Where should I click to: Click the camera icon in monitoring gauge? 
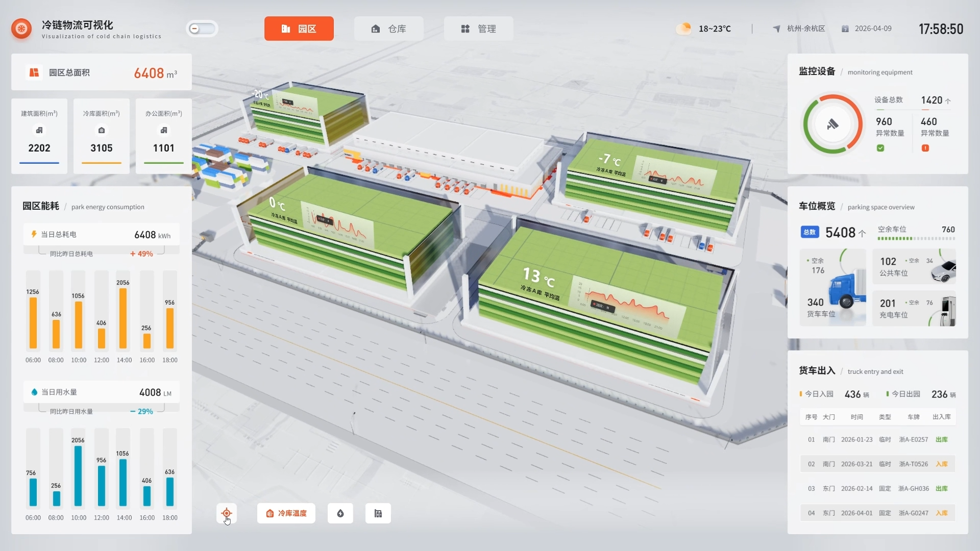(x=832, y=124)
